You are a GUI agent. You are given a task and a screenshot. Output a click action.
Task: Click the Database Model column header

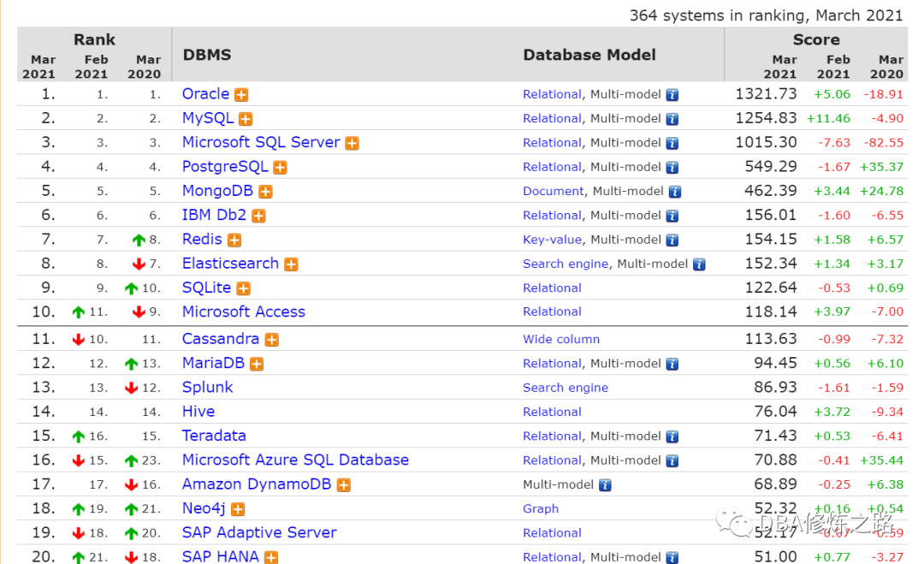pos(589,55)
